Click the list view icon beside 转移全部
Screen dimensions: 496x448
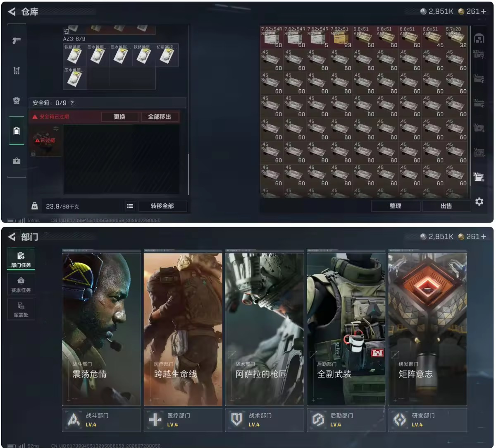130,206
